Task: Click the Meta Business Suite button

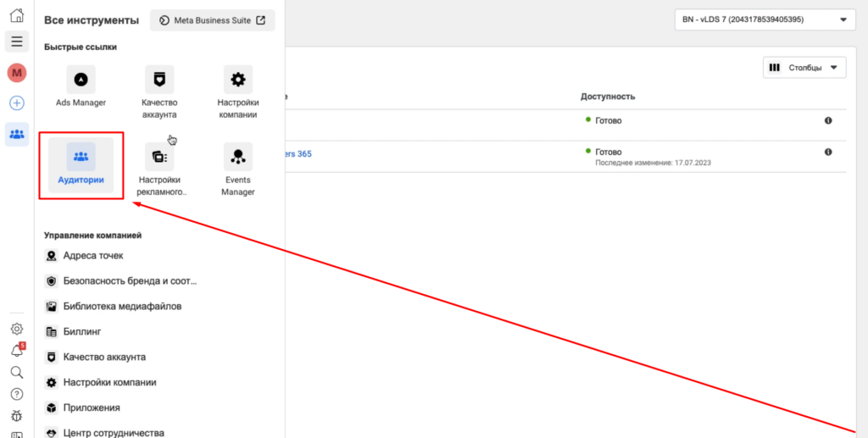Action: tap(212, 20)
